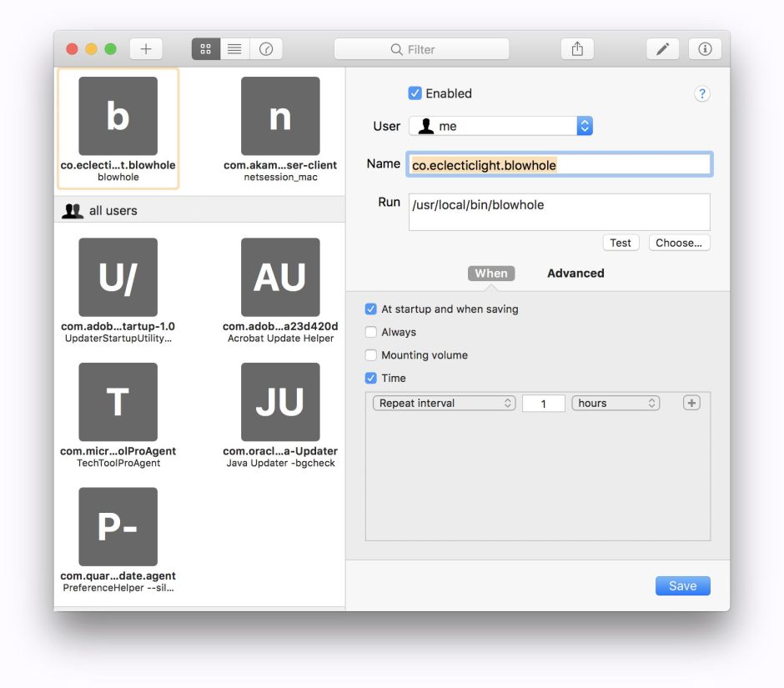The width and height of the screenshot is (784, 688).
Task: Switch to the Advanced tab
Action: (575, 274)
